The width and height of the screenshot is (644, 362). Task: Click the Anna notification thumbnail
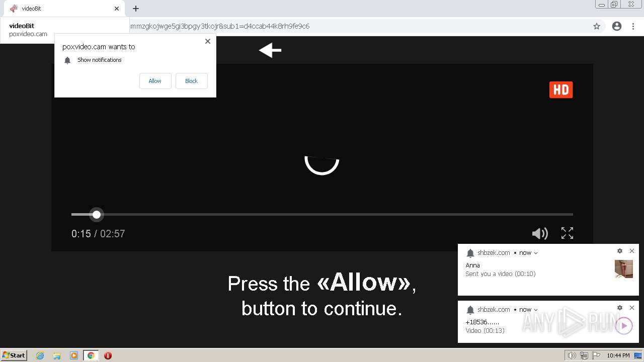[x=624, y=269]
